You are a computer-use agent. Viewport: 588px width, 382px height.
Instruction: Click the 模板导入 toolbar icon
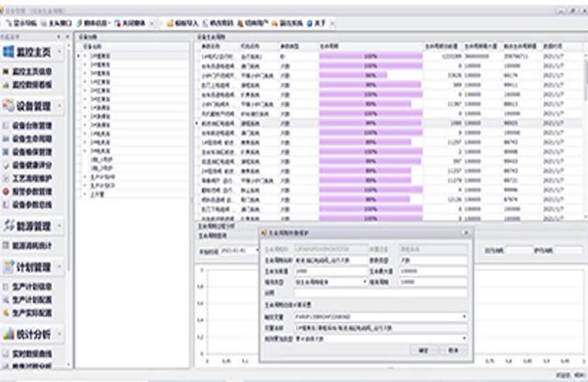[x=170, y=23]
